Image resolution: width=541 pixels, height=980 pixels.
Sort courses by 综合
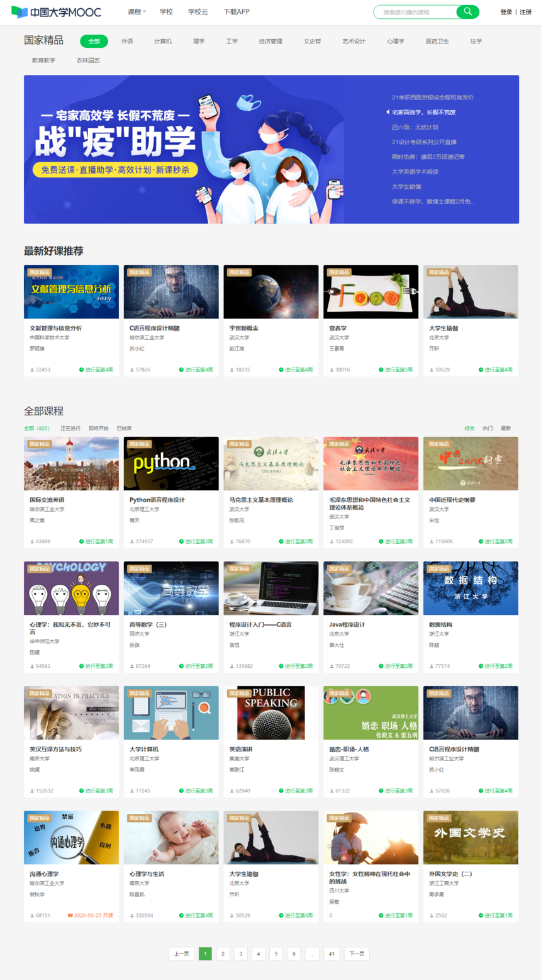click(469, 428)
